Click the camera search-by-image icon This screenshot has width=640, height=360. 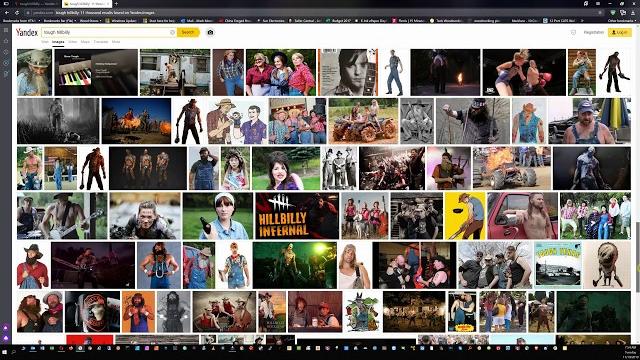click(x=210, y=32)
